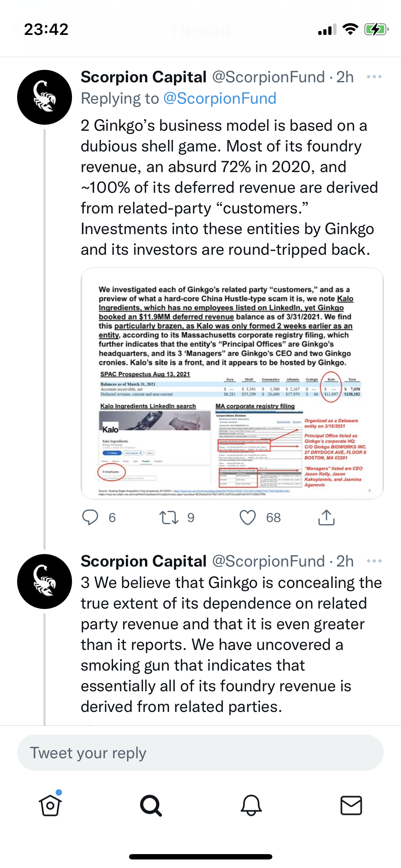Open the @ScorpionFund reply-to link

tap(220, 98)
